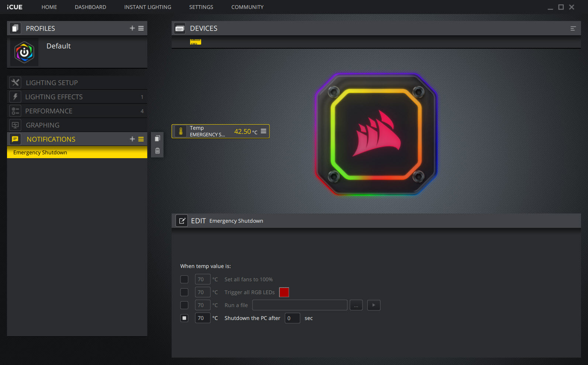This screenshot has height=365, width=588.
Task: Open the Temp widget menu
Action: (264, 131)
